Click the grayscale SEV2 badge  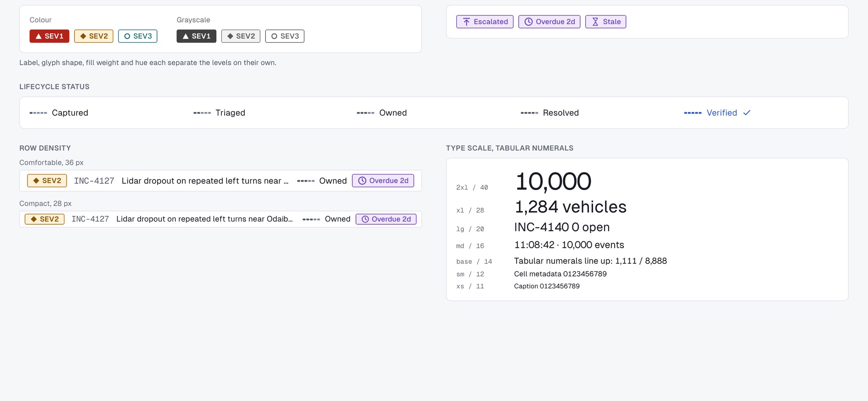(241, 36)
